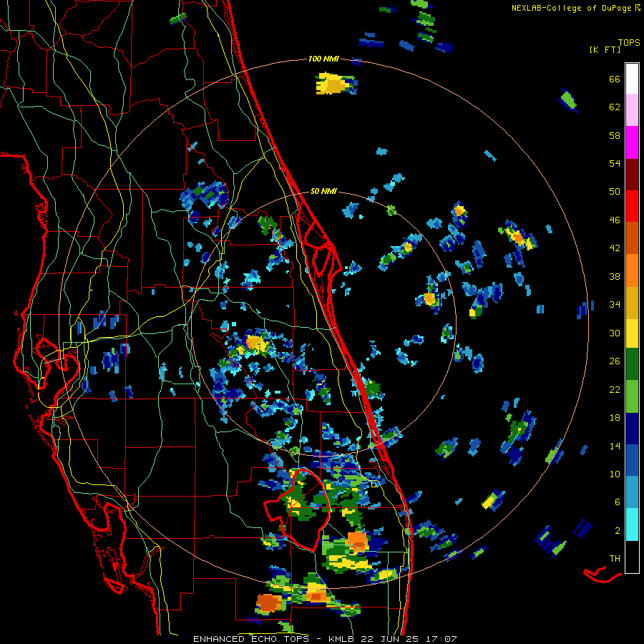Click the 26 legend value
The width and height of the screenshot is (644, 644).
point(615,361)
